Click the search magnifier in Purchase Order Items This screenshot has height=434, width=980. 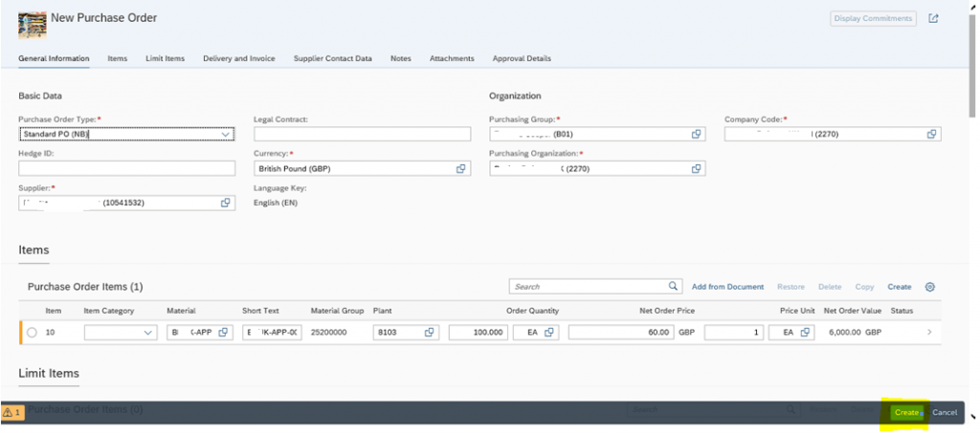(x=673, y=286)
